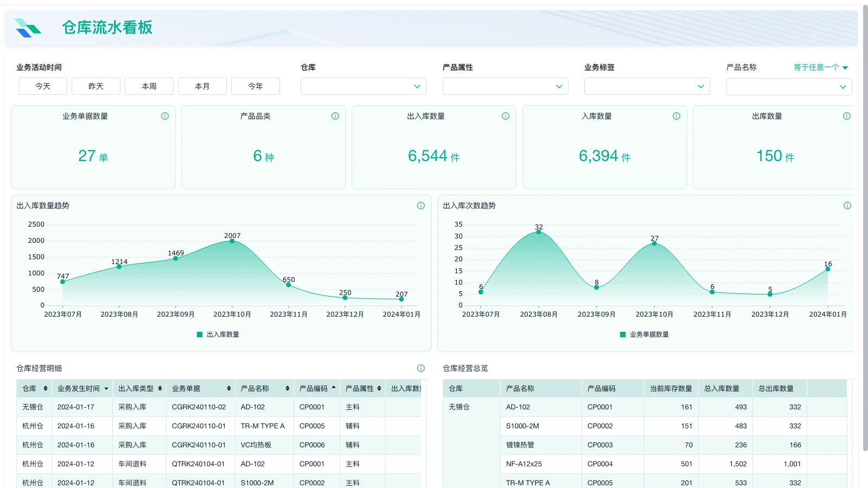Screen dimensions: 868x488
Task: Open info icon on 入库数量 card
Action: coord(676,116)
